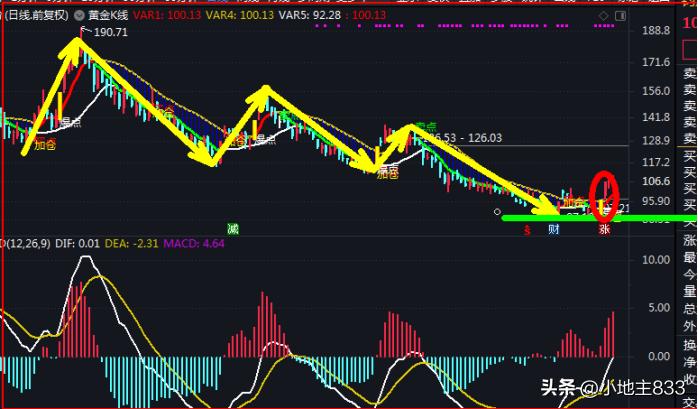The image size is (698, 409).
Task: Select the VAR1: 100.13 value
Action: click(x=165, y=16)
